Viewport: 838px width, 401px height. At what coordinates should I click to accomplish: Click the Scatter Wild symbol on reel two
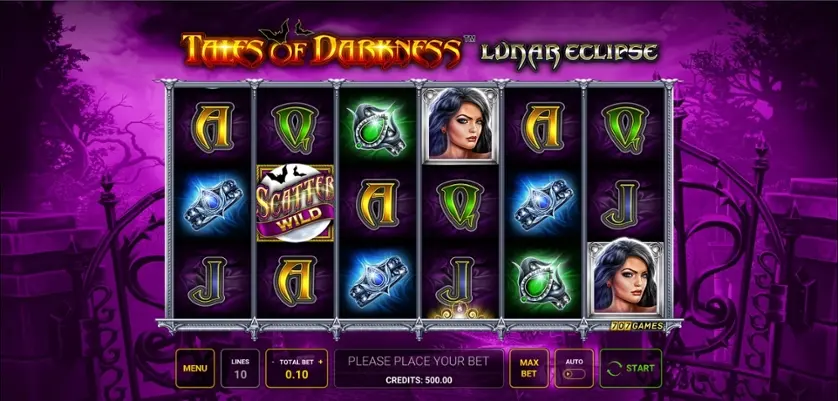click(296, 204)
